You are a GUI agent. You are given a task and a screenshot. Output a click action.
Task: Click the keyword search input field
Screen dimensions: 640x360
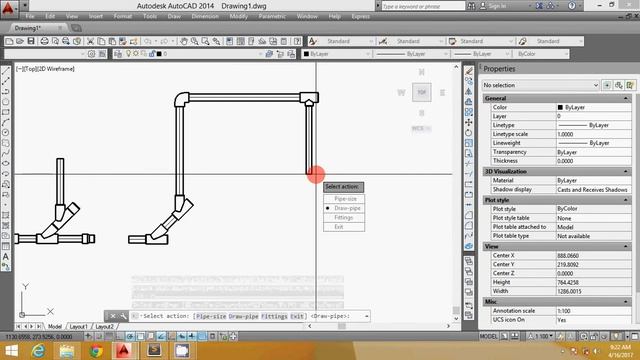tap(422, 6)
